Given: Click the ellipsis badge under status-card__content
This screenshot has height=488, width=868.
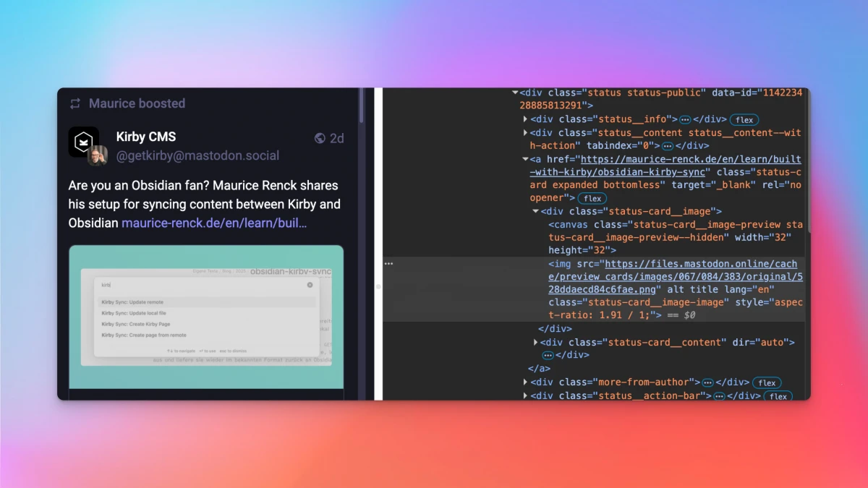Looking at the screenshot, I should pyautogui.click(x=548, y=355).
